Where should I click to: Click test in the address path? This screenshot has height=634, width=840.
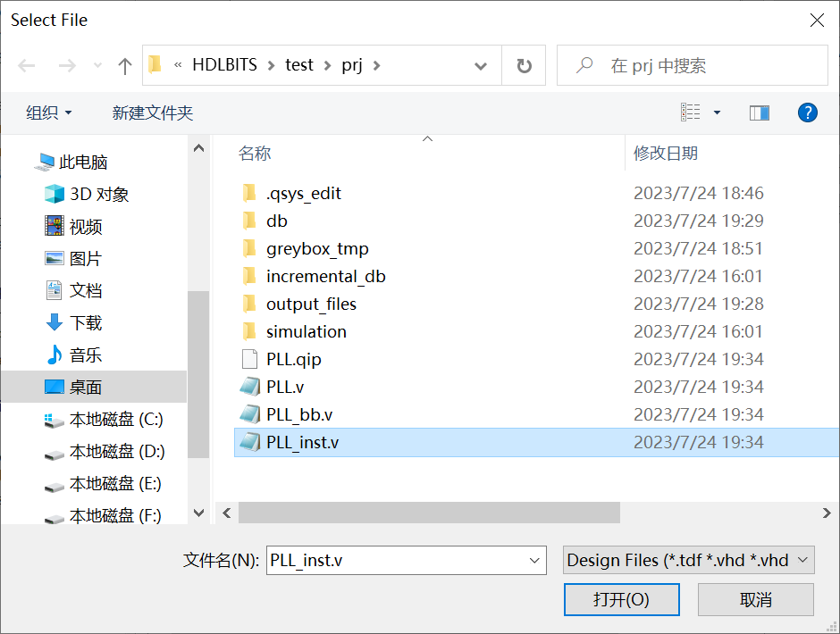tap(299, 65)
